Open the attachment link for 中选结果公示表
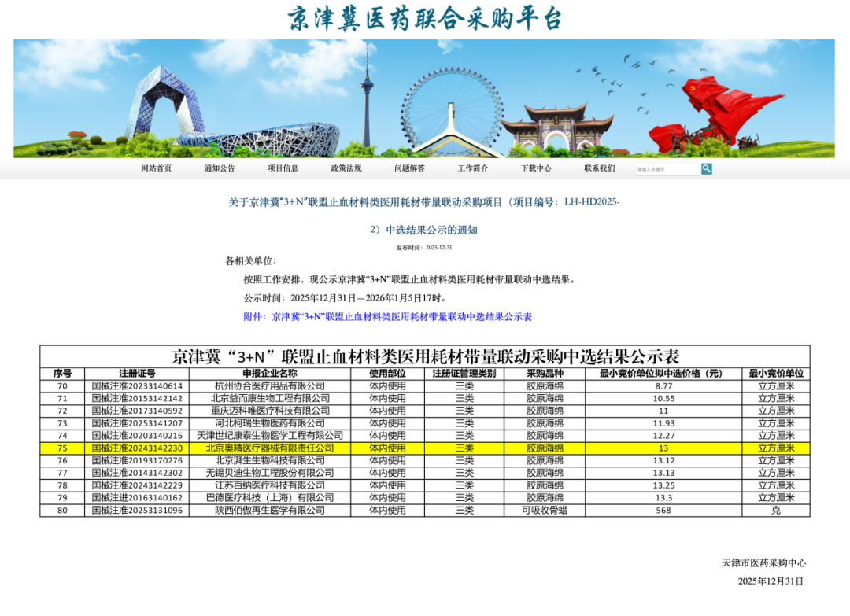 (401, 317)
